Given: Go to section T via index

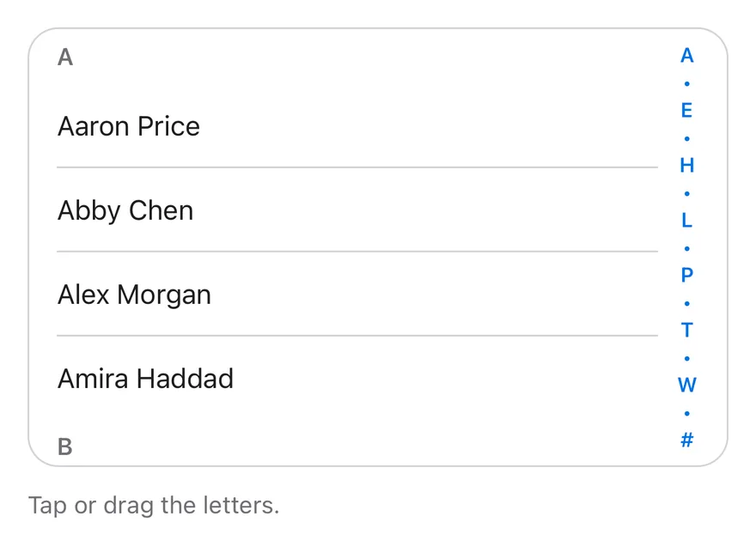Looking at the screenshot, I should coord(687,330).
